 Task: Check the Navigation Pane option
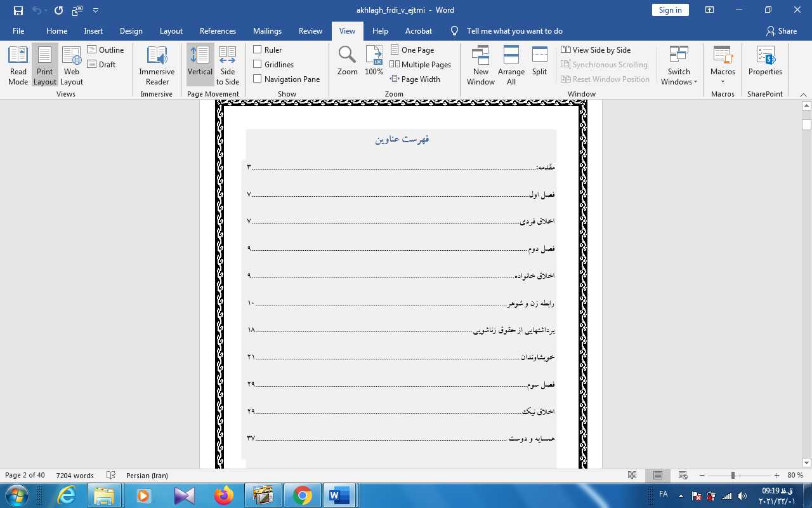tap(258, 79)
